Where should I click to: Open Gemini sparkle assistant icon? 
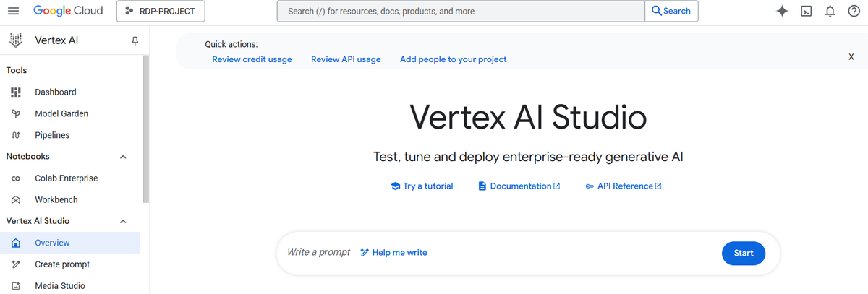(x=782, y=11)
